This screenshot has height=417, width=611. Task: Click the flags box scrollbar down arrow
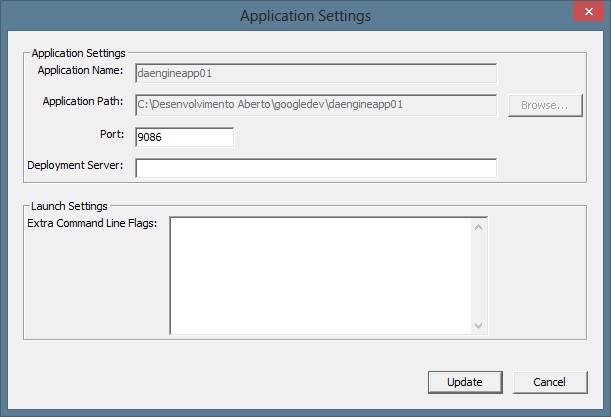point(479,325)
